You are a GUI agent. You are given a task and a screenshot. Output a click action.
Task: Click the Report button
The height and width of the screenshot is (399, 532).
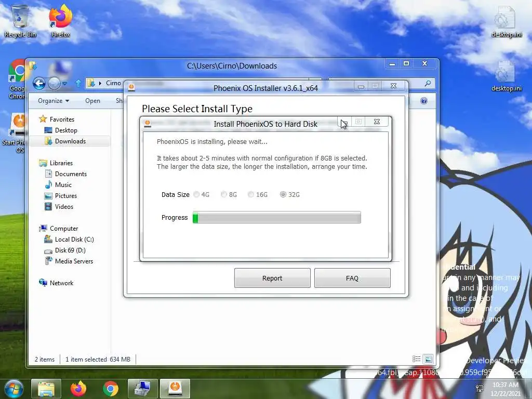(272, 278)
